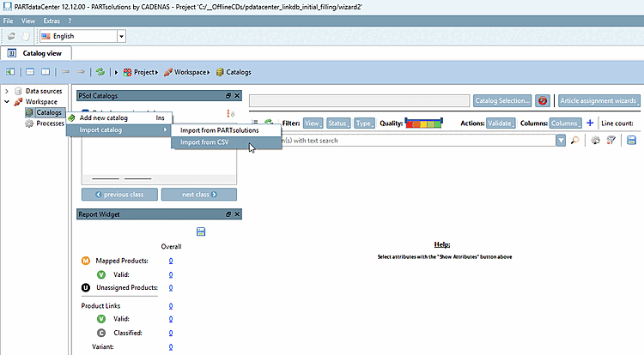This screenshot has height=355, width=644.
Task: Open the Article assignment wizards dropdown
Action: 599,101
